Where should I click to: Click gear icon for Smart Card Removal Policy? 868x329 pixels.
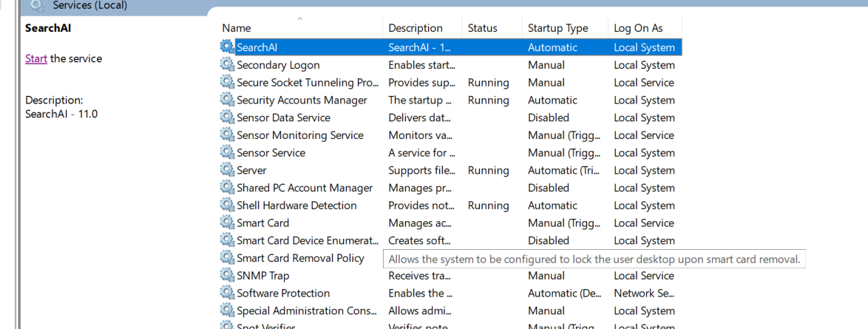[x=228, y=257]
